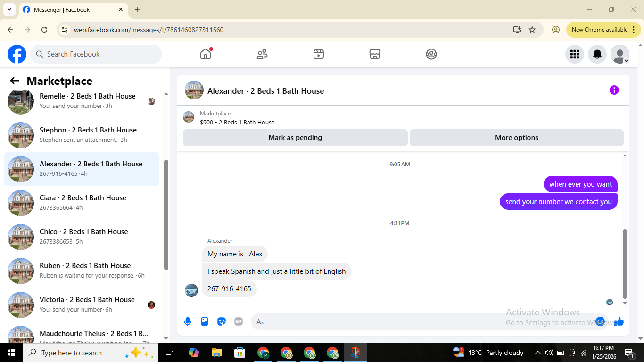Go to the Home feed icon

[206, 54]
